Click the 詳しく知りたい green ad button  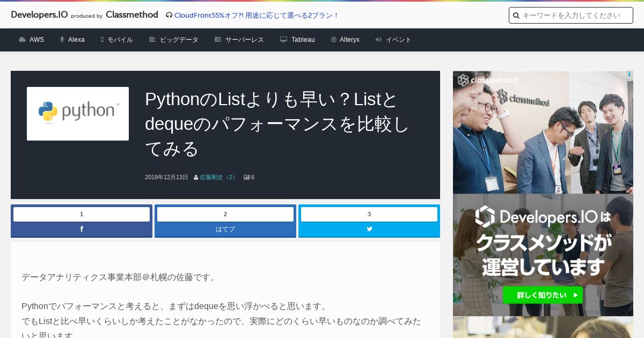[x=543, y=295]
